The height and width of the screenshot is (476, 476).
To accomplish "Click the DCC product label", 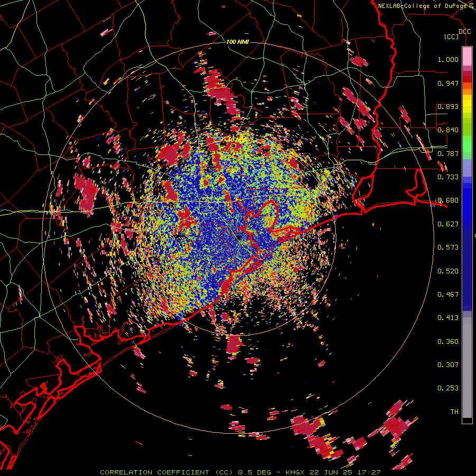I will pyautogui.click(x=464, y=32).
